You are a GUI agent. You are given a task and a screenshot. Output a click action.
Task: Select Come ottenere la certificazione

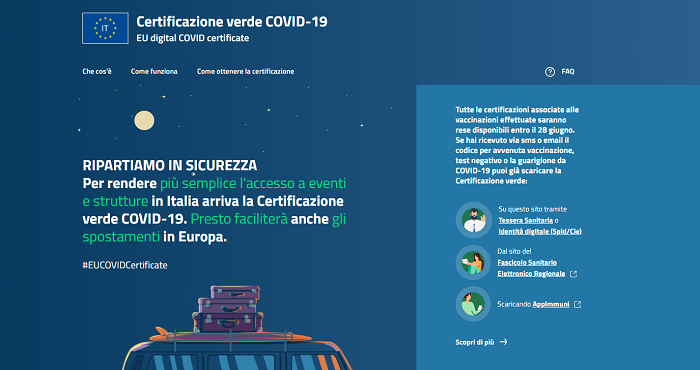[x=246, y=71]
